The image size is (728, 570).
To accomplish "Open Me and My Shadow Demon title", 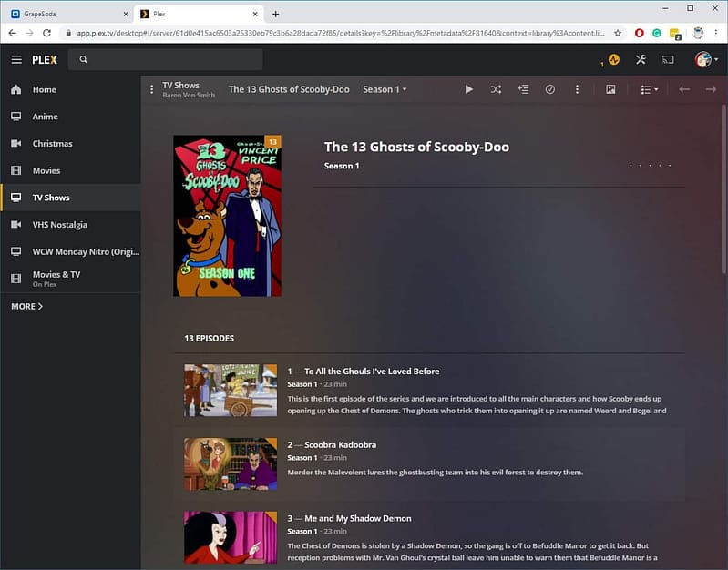I will [x=358, y=518].
